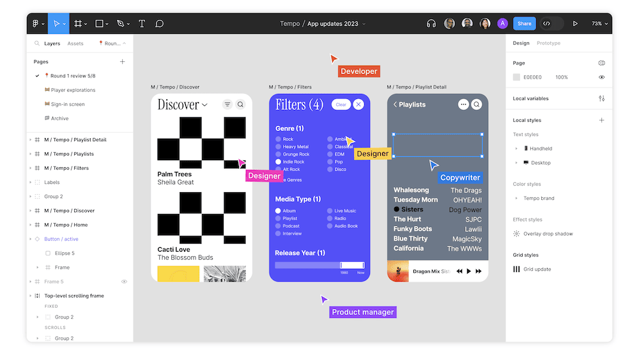Add a local style with plus icon
The image size is (639, 364).
601,120
